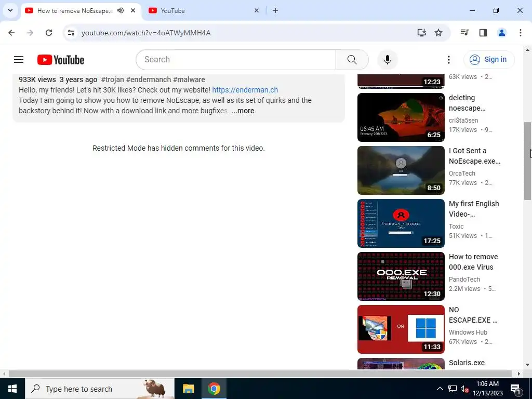The height and width of the screenshot is (399, 532).
Task: Open the Chrome profile avatar
Action: coord(501,33)
